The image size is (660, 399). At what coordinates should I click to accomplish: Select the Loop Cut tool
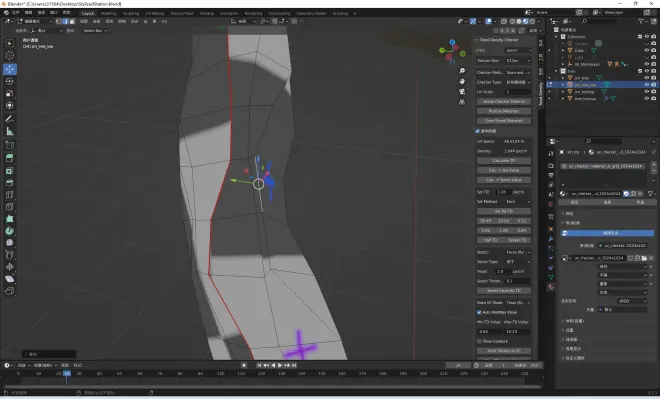(10, 195)
